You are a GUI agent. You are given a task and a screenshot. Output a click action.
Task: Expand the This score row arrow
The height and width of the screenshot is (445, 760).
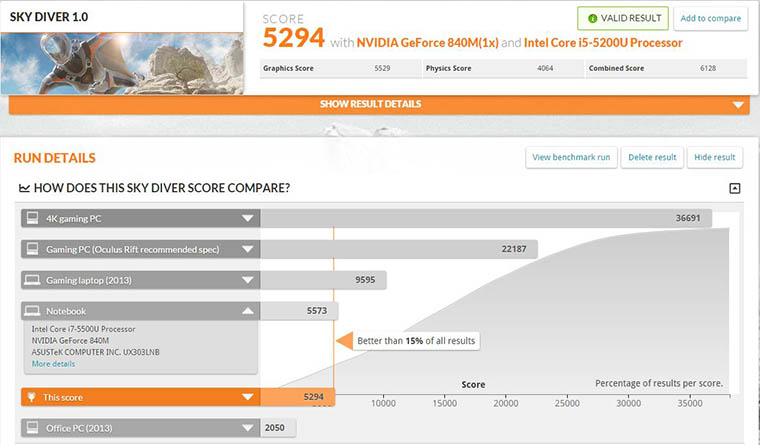248,397
